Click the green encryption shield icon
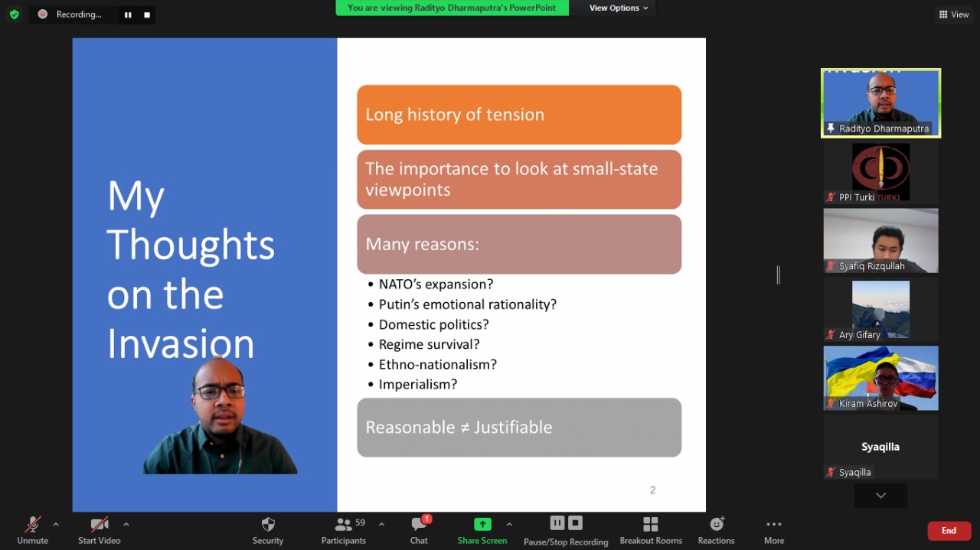Viewport: 980px width, 550px height. coord(14,14)
